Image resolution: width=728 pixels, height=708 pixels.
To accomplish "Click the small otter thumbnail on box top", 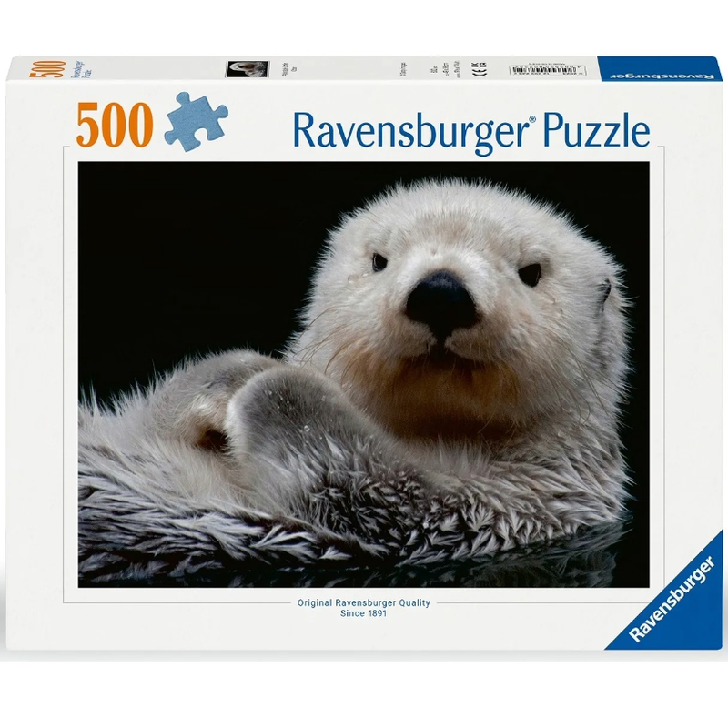I will point(247,69).
